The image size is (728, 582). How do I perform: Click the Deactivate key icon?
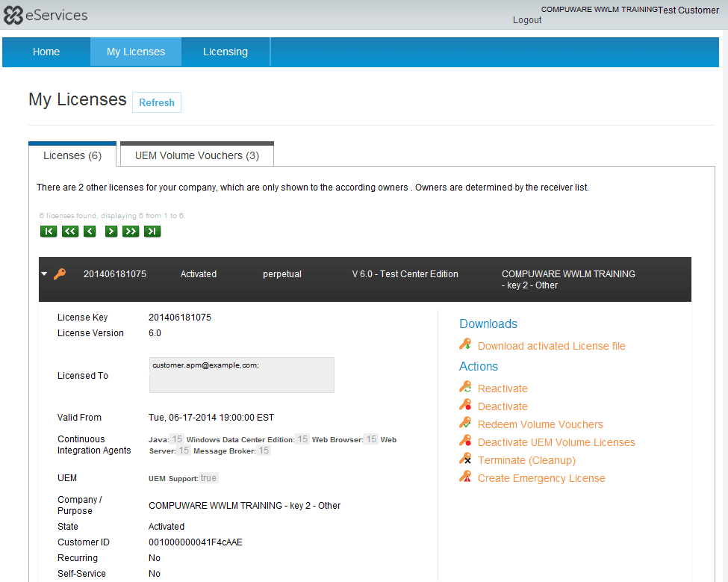465,405
